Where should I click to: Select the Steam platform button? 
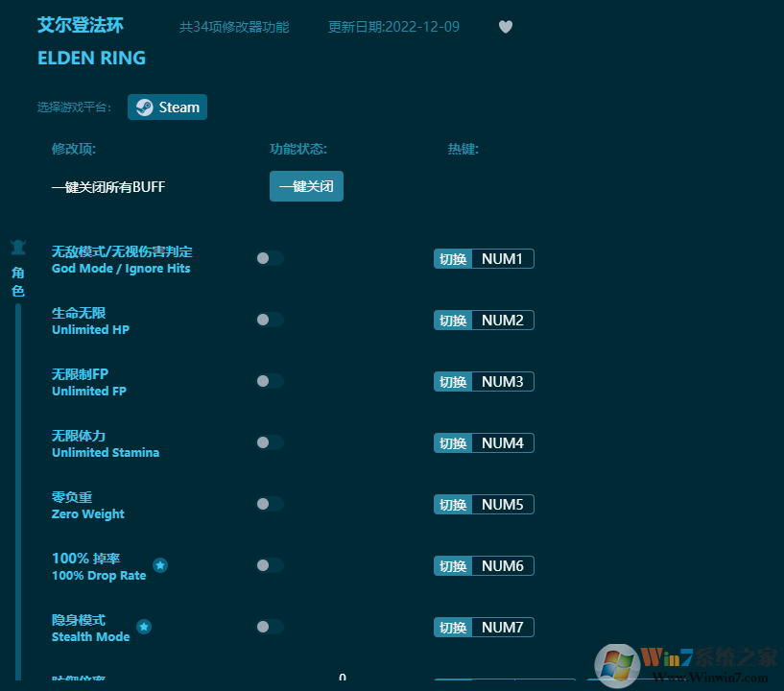tap(168, 107)
